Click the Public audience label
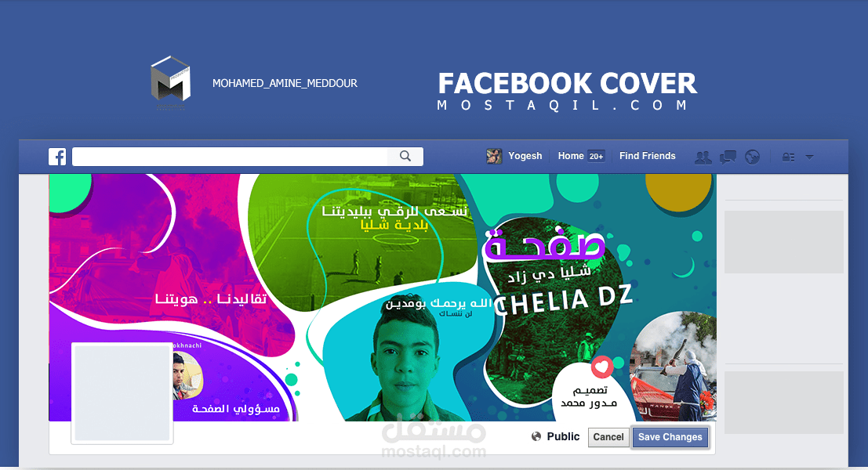Image resolution: width=868 pixels, height=470 pixels. pyautogui.click(x=563, y=436)
